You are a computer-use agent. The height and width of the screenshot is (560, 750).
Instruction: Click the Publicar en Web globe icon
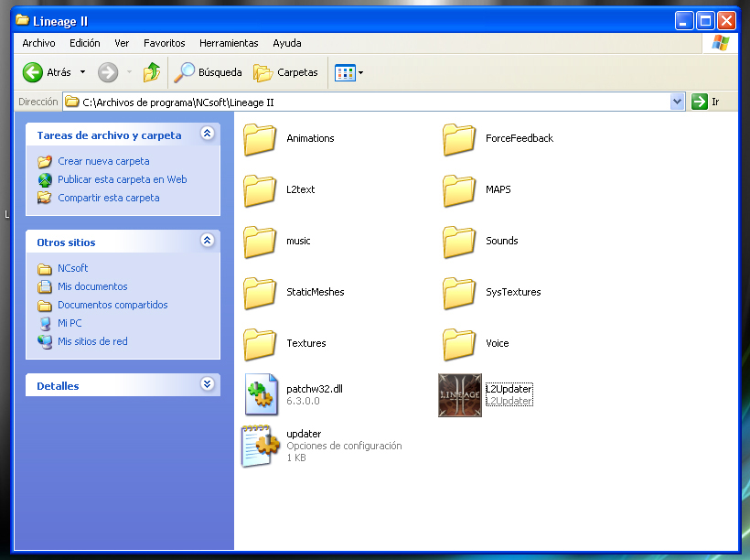(x=45, y=180)
